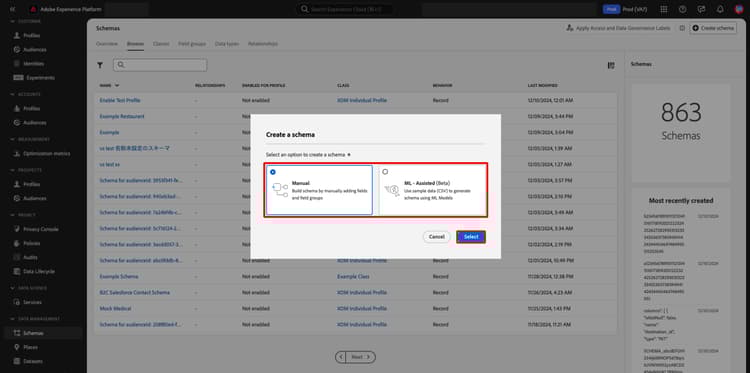Collapse the left navigation with the top-left icon
Image resolution: width=750 pixels, height=373 pixels.
pyautogui.click(x=12, y=9)
